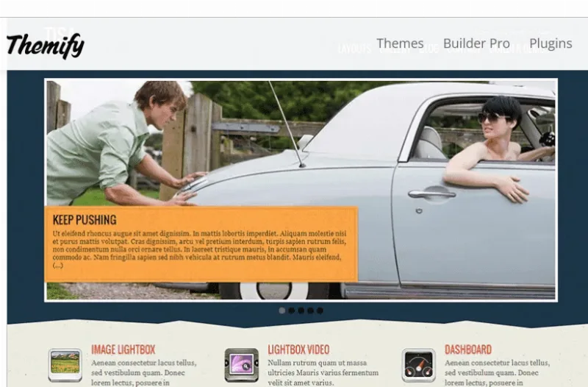Click the Themify logo
The image size is (588, 387).
46,46
